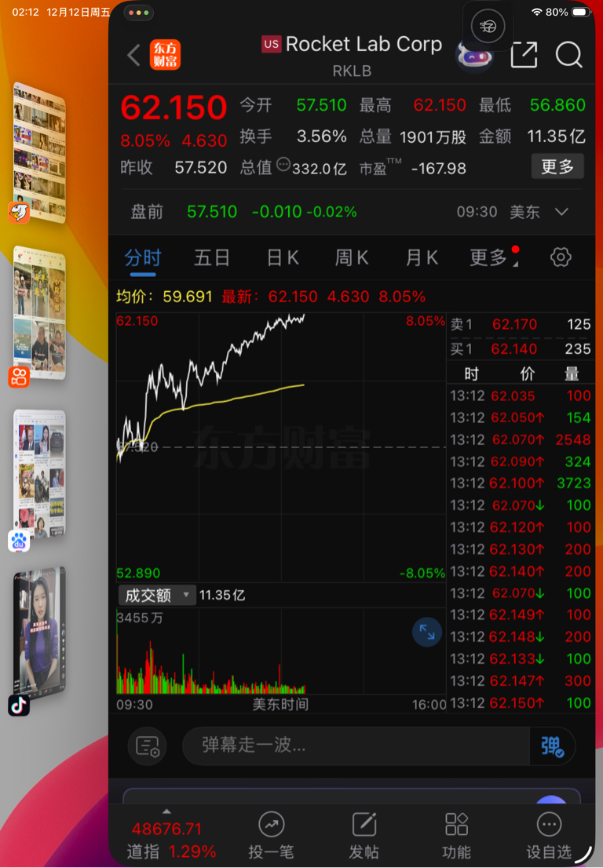603x868 pixels.
Task: Tap fullscreen expand chart icon
Action: 427,633
